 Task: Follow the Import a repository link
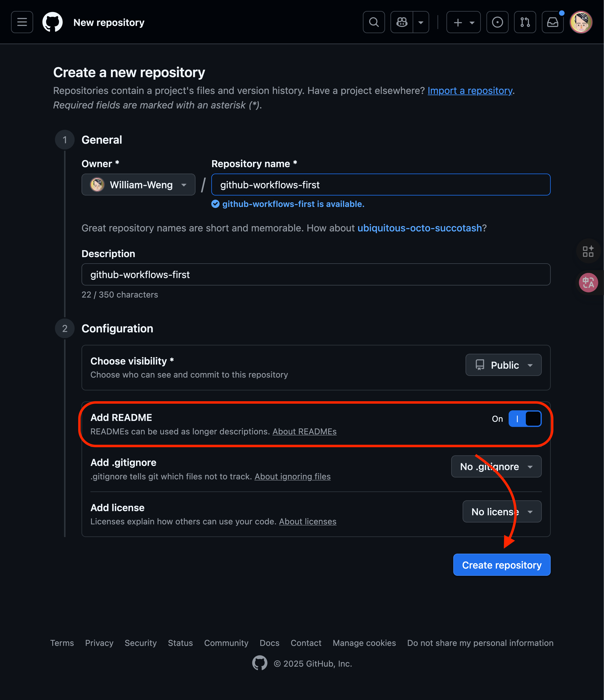470,91
